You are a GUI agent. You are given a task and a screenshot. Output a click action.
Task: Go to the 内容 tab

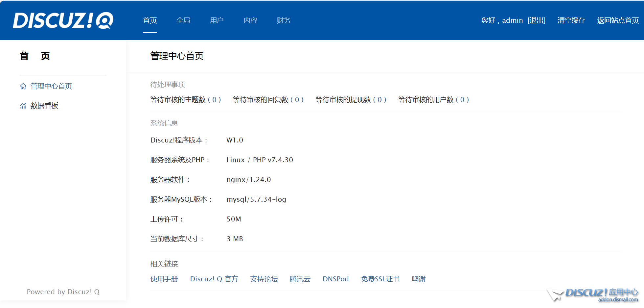pyautogui.click(x=250, y=20)
